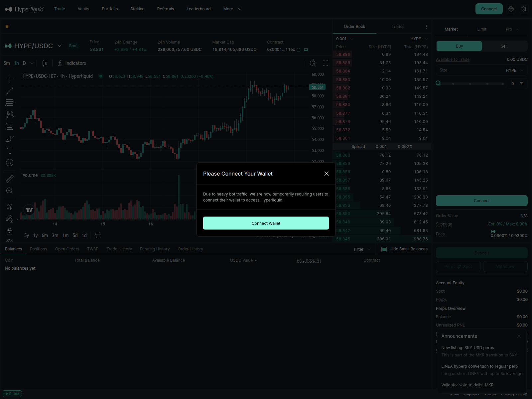532x399 pixels.
Task: Switch to the Trades tab
Action: [398, 27]
